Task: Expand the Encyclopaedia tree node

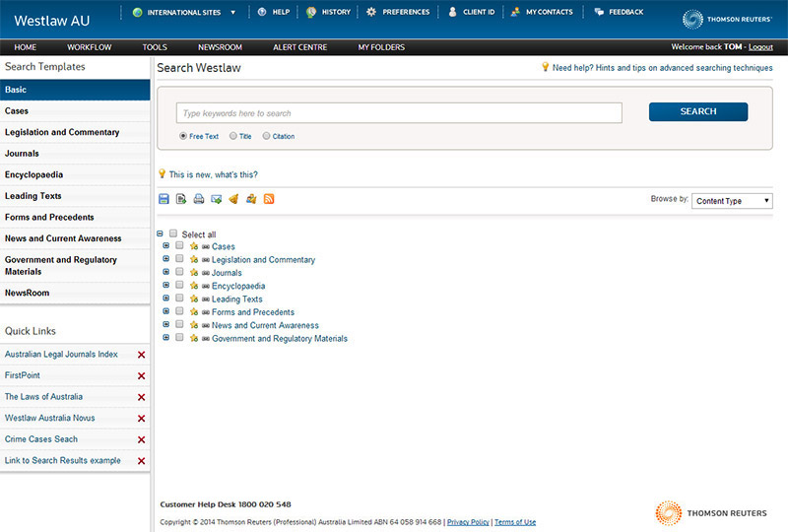Action: [165, 285]
